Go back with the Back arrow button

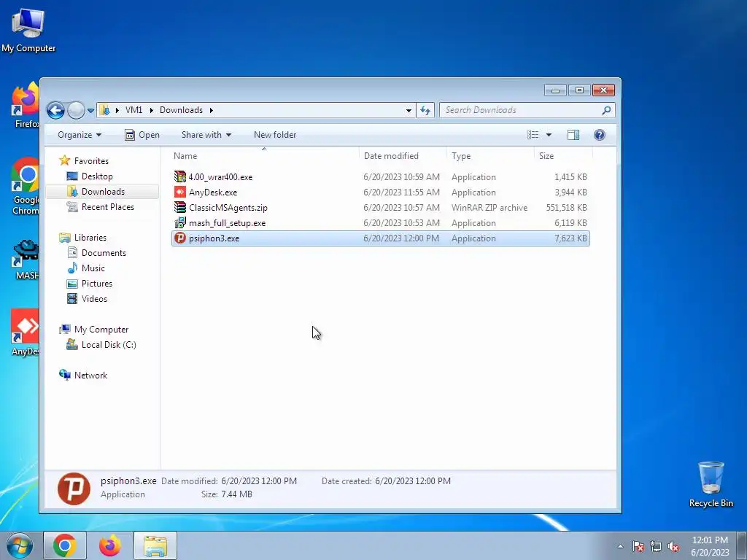click(x=55, y=110)
